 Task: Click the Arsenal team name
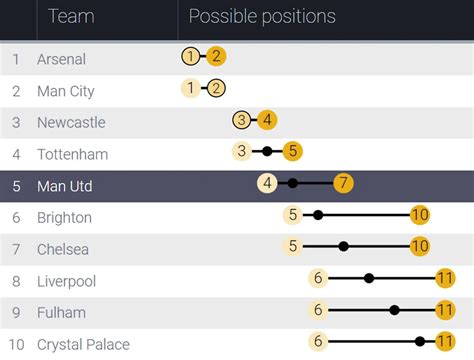tap(62, 59)
